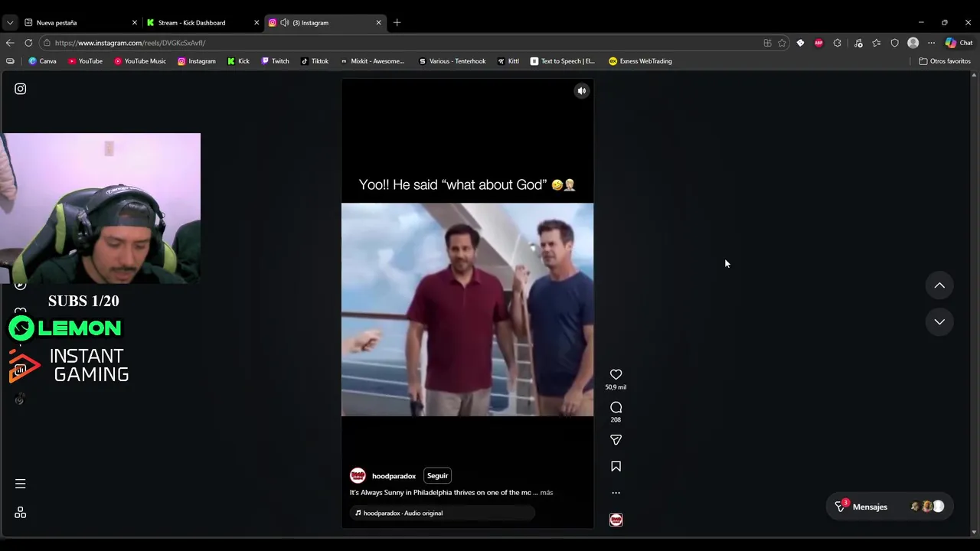Open the ABP Adblock Plus extension
Viewport: 980px width, 551px height.
[818, 43]
